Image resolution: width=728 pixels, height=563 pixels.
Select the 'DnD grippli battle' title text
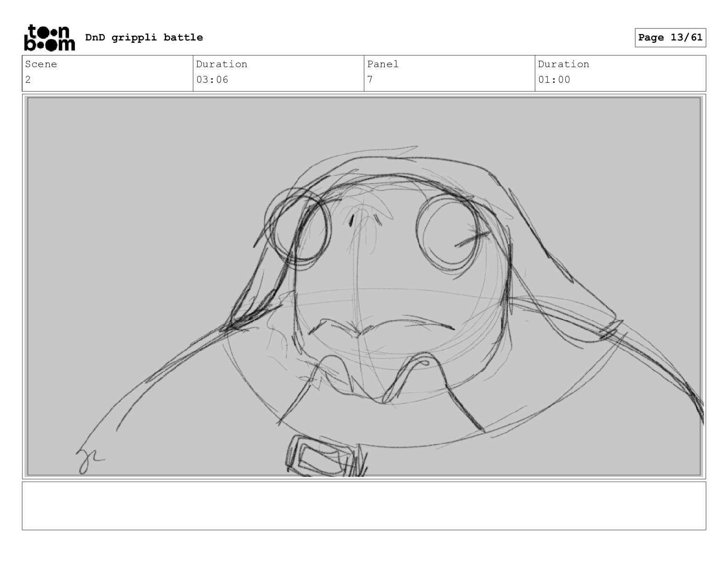coord(144,37)
